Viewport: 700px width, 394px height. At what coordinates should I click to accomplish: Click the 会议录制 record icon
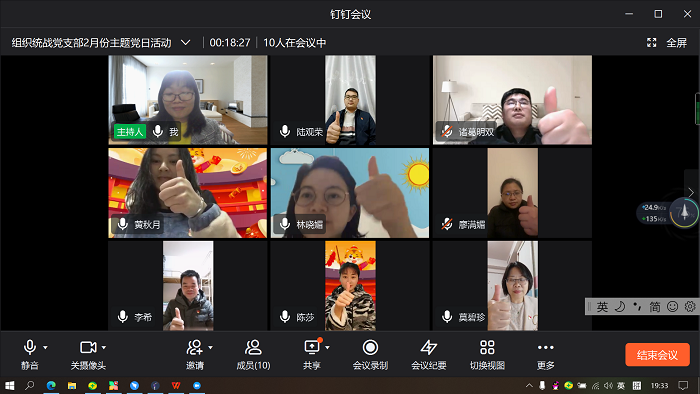(x=370, y=348)
